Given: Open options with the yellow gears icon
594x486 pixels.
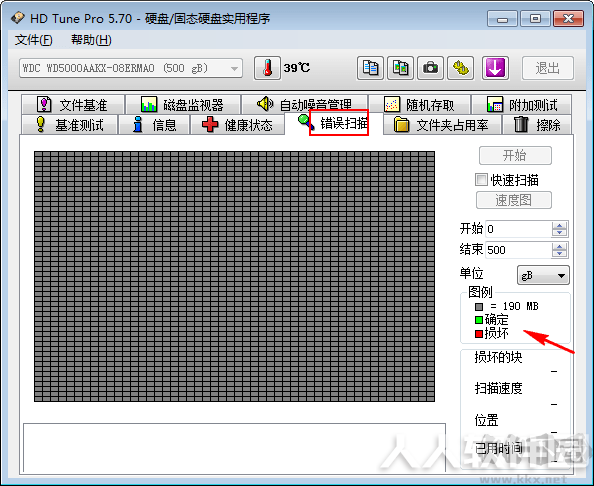Looking at the screenshot, I should pos(460,68).
